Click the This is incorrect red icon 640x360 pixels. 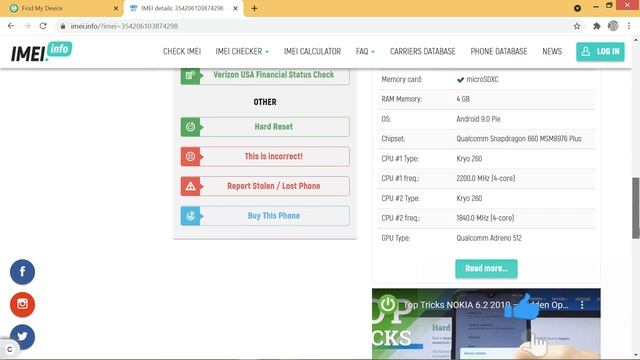[191, 156]
